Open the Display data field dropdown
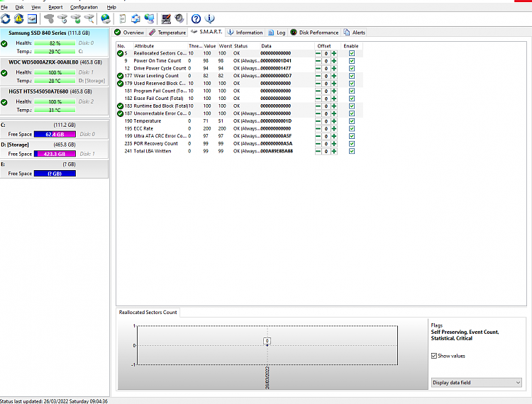The width and height of the screenshot is (532, 404). coord(477,383)
